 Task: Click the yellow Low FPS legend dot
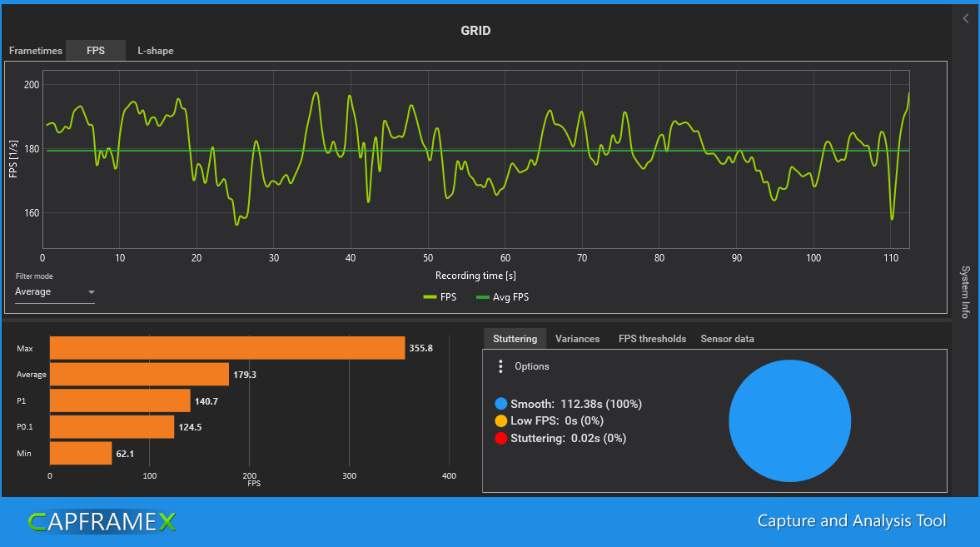[500, 420]
